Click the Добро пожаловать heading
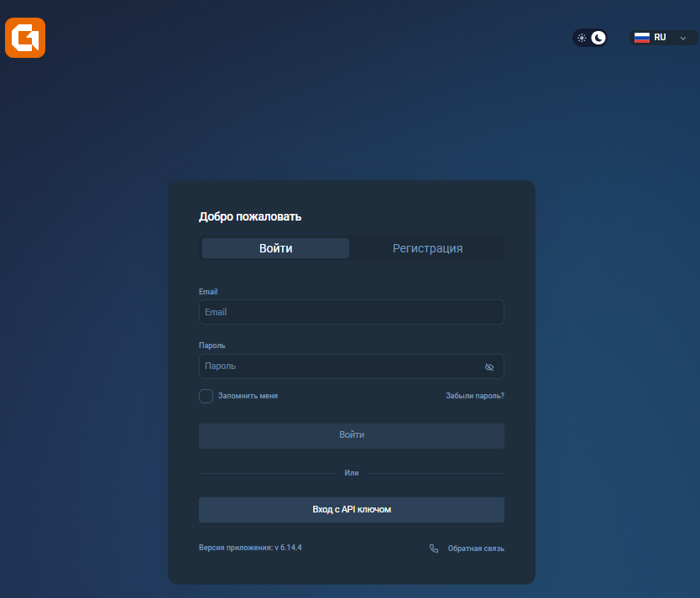This screenshot has height=598, width=700. pos(250,216)
